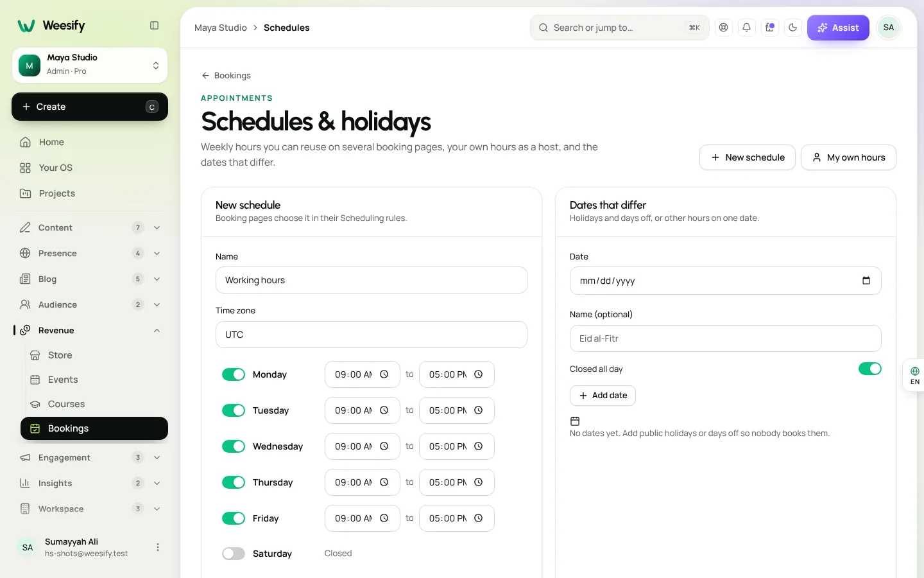The height and width of the screenshot is (578, 924).
Task: Open user options three-dot menu
Action: pyautogui.click(x=158, y=547)
